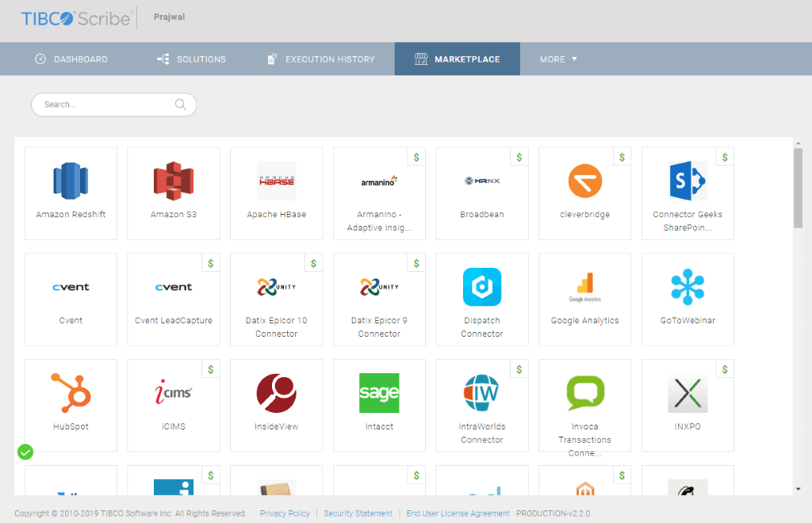Click the Prajwal organization name
812x523 pixels.
click(170, 17)
